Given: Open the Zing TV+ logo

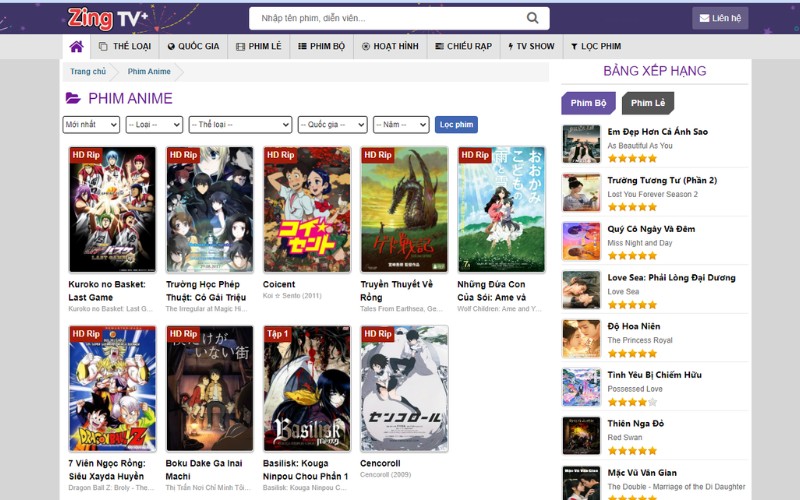Looking at the screenshot, I should [108, 18].
